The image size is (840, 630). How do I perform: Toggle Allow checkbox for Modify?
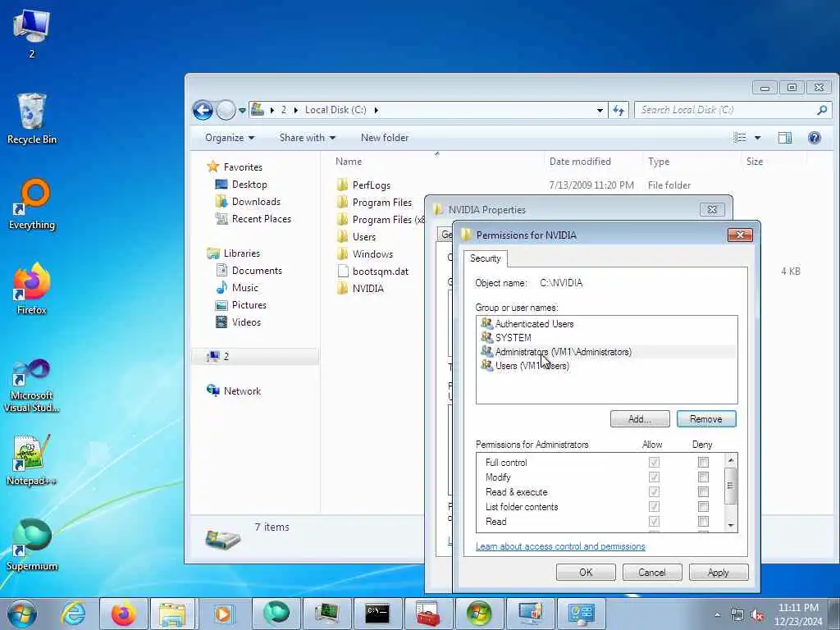[x=654, y=477]
